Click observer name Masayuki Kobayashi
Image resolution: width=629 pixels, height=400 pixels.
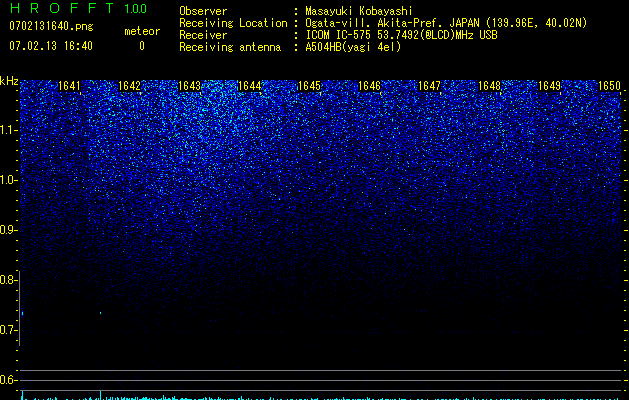click(x=359, y=11)
